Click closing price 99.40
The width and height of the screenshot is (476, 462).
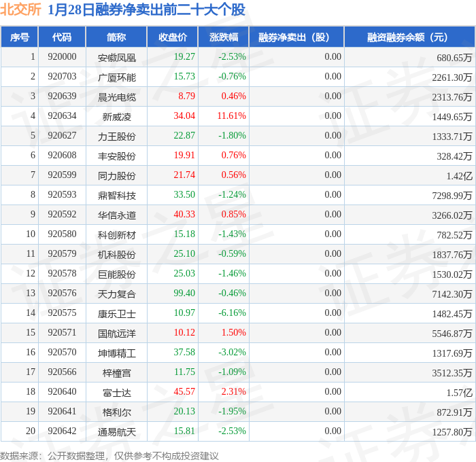(x=184, y=294)
